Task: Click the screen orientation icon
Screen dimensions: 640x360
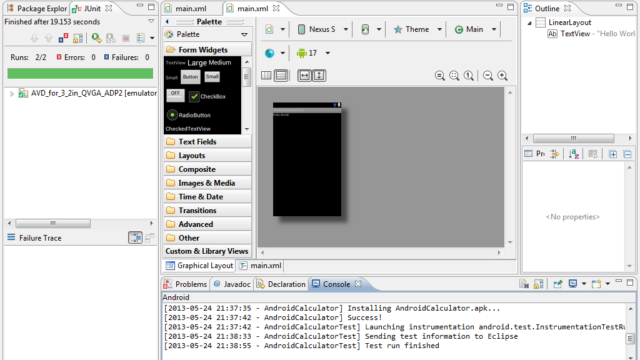Action: [365, 29]
